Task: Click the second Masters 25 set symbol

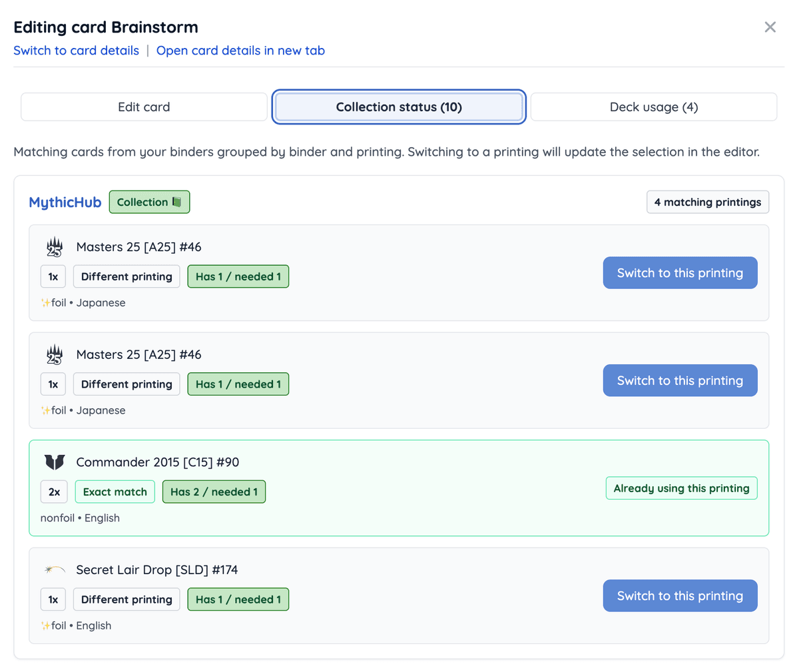Action: 55,355
